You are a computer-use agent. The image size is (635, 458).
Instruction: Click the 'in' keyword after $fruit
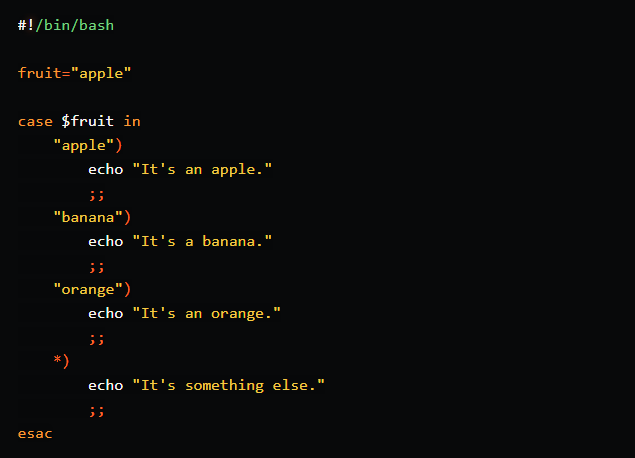click(x=132, y=121)
